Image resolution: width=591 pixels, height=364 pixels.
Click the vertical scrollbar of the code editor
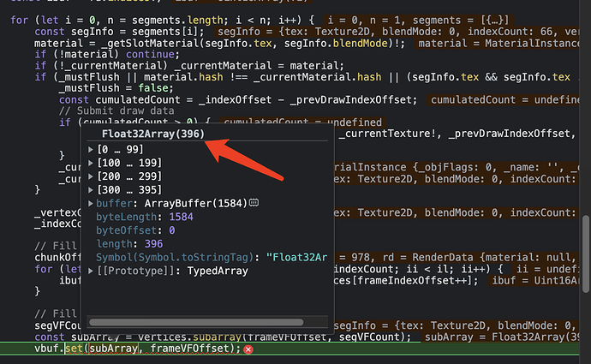click(x=585, y=254)
